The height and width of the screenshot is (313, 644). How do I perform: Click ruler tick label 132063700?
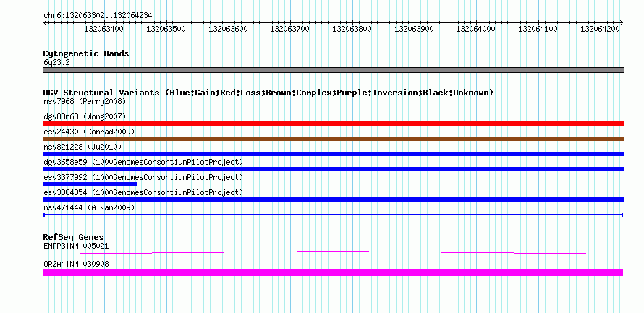coord(290,29)
